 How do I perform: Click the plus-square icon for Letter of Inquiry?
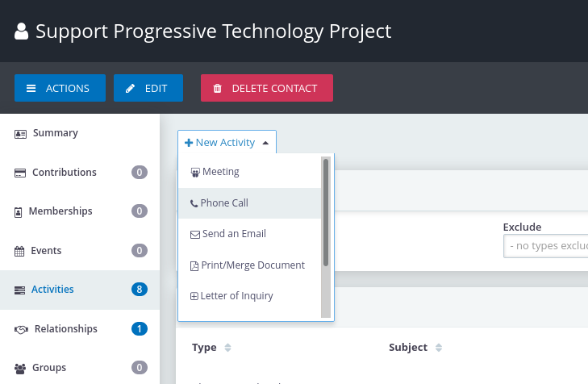pos(194,296)
